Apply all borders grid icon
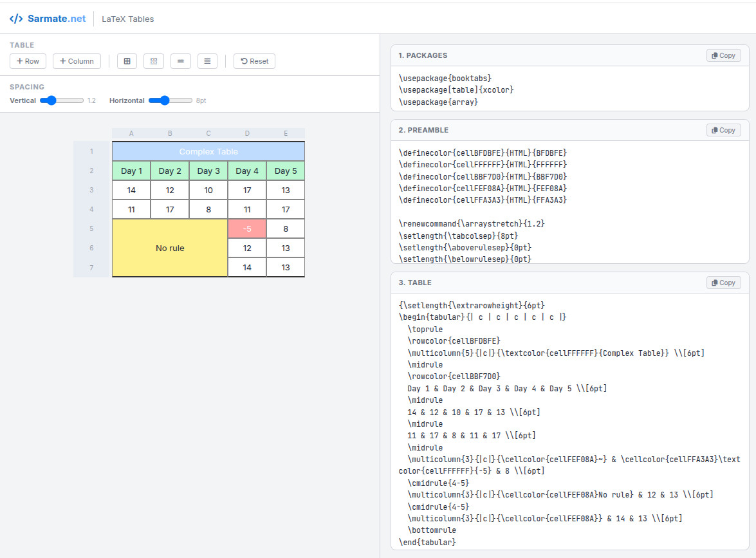 coord(127,61)
